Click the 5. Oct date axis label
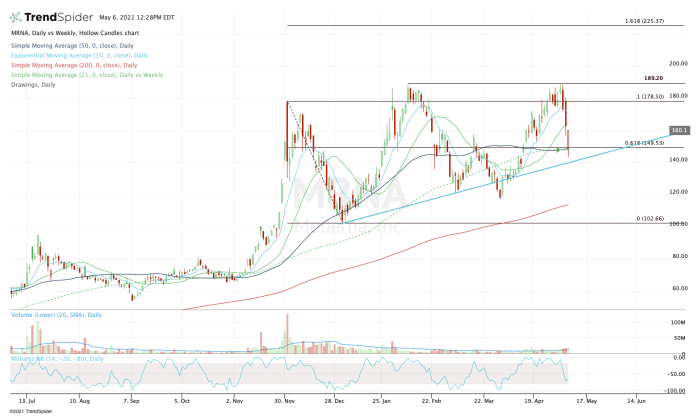 182,401
